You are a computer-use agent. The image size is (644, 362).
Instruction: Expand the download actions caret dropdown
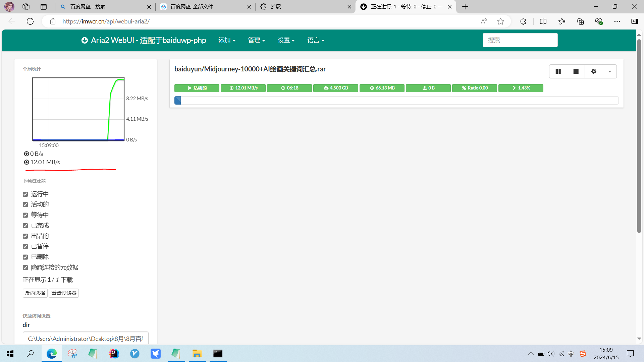pyautogui.click(x=610, y=71)
